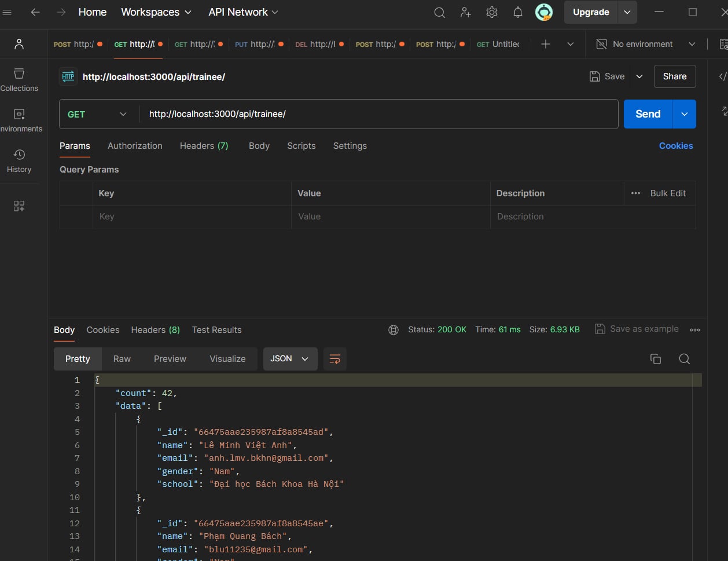Click Save as example
The image size is (728, 561).
pos(637,329)
